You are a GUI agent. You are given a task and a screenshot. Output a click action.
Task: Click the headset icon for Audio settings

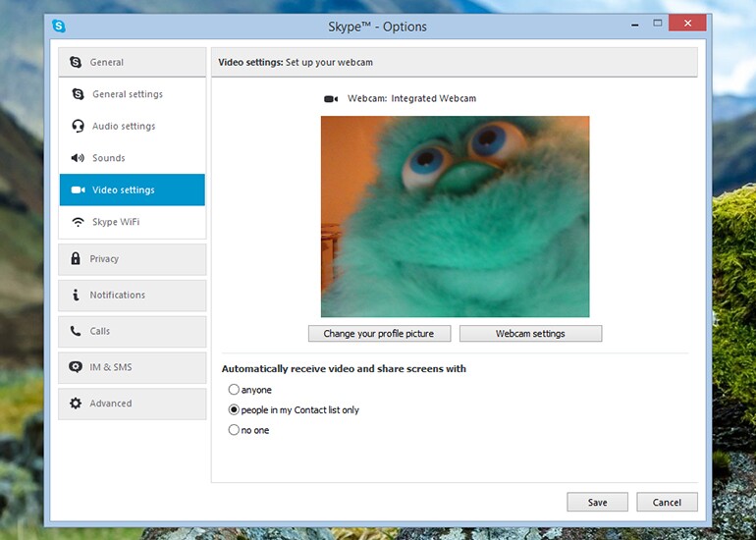(78, 127)
